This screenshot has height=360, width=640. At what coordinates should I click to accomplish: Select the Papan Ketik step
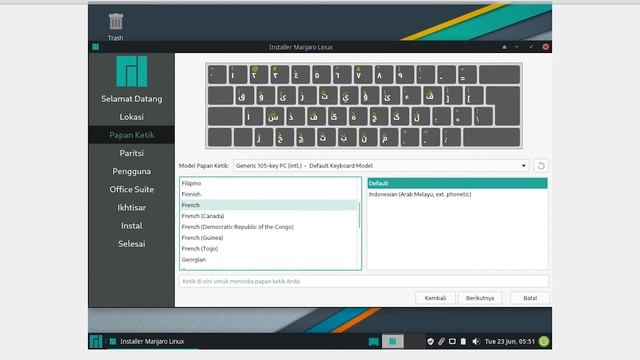pyautogui.click(x=131, y=135)
